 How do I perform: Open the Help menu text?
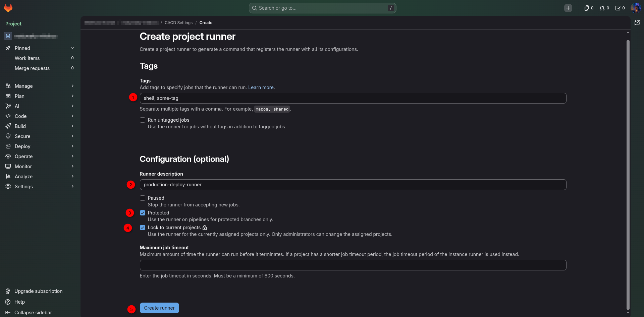click(19, 302)
